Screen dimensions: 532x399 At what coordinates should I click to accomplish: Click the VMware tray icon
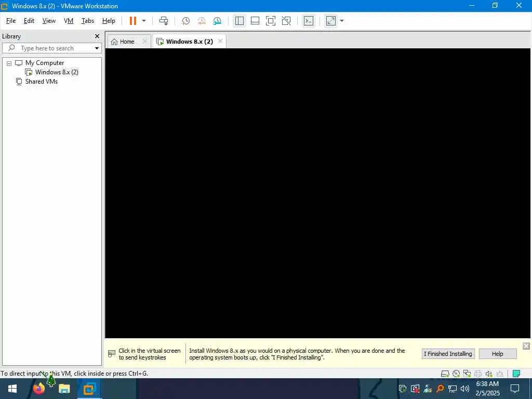point(403,389)
